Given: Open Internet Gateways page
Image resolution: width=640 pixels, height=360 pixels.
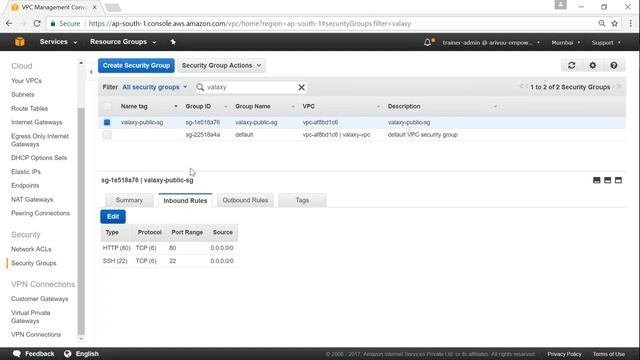Looking at the screenshot, I should [x=37, y=122].
